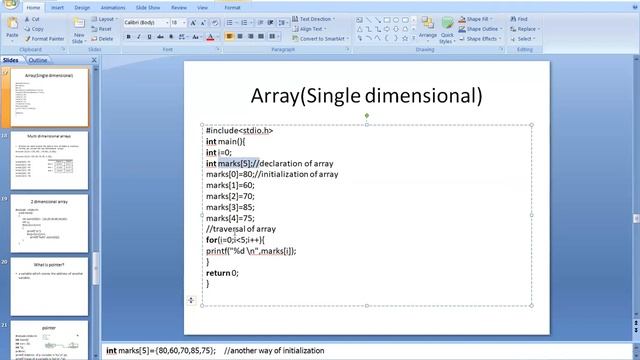This screenshot has height=360, width=640.
Task: Click the Shrink Font icon
Action: (203, 23)
